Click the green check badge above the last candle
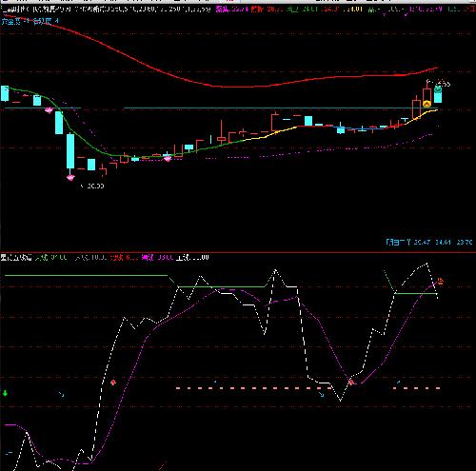476x471 pixels. point(438,89)
